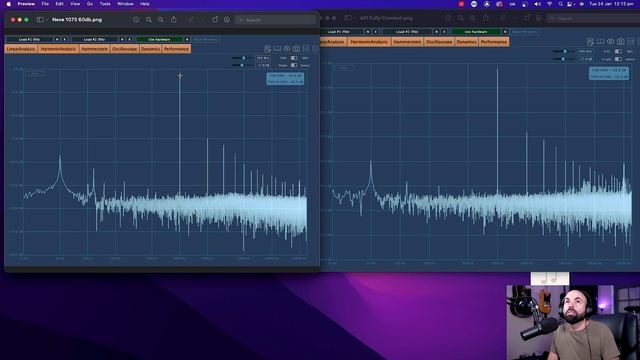The width and height of the screenshot is (640, 360).
Task: Open the book icon above the API spectrum plot
Action: 600,42
